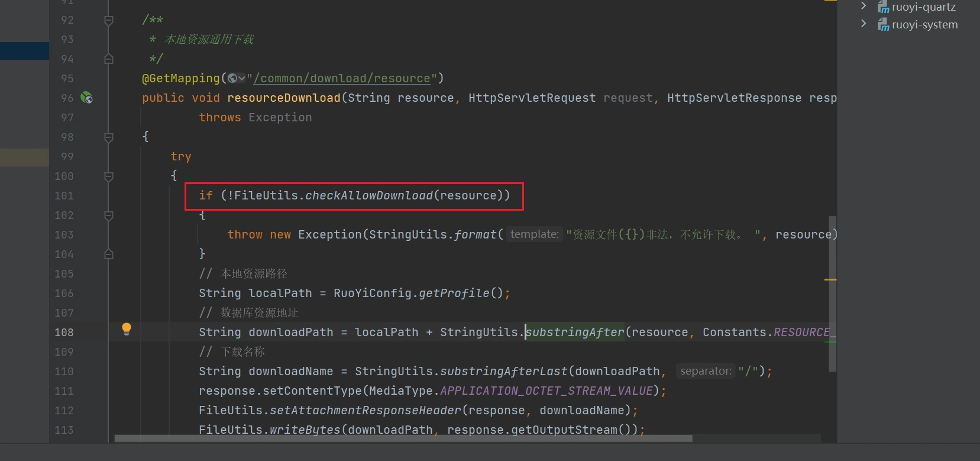
Task: Click the Maven module icon next to ruoyi-system
Action: pos(883,25)
